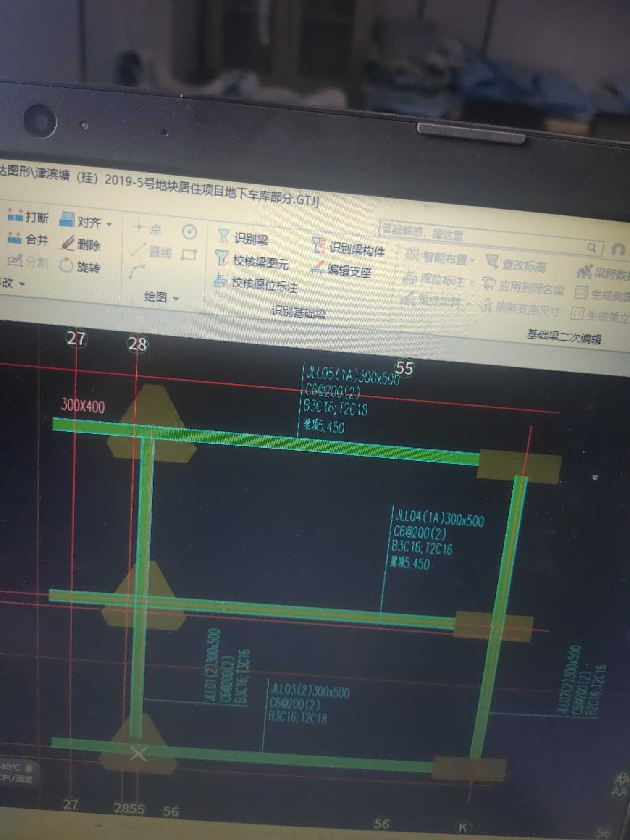Click the 打断 (break) tool icon
The image size is (630, 840).
pos(16,215)
